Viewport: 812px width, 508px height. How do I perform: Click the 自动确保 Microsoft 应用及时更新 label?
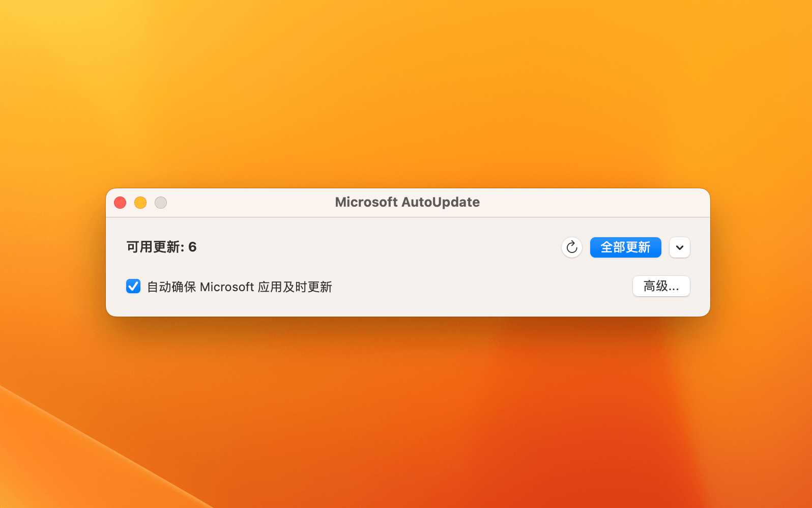[x=239, y=287]
